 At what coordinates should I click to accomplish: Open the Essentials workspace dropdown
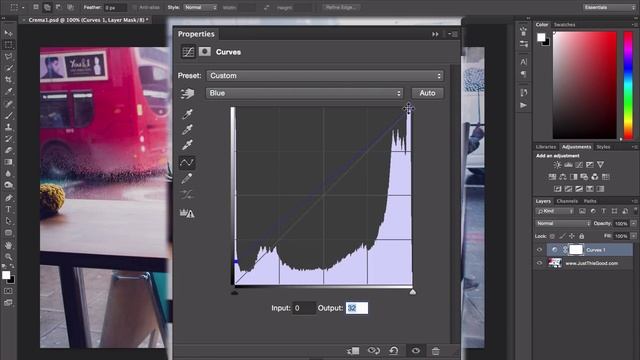click(x=609, y=7)
